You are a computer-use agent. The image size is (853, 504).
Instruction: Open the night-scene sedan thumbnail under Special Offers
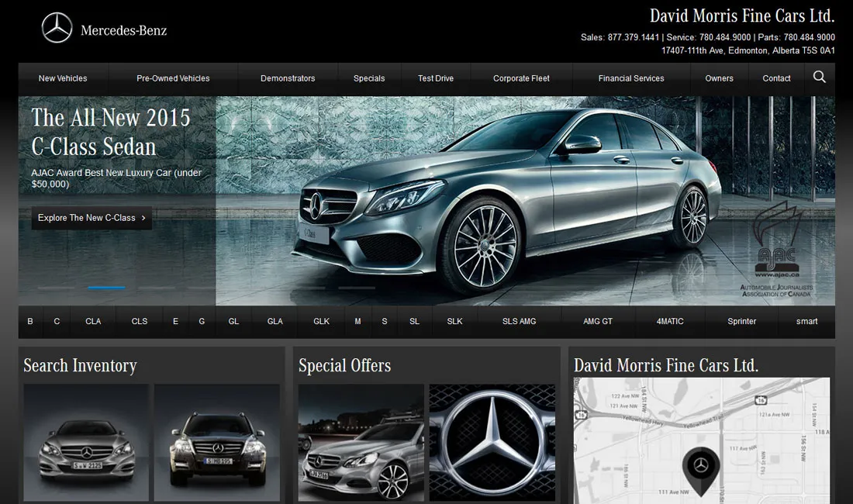click(361, 443)
